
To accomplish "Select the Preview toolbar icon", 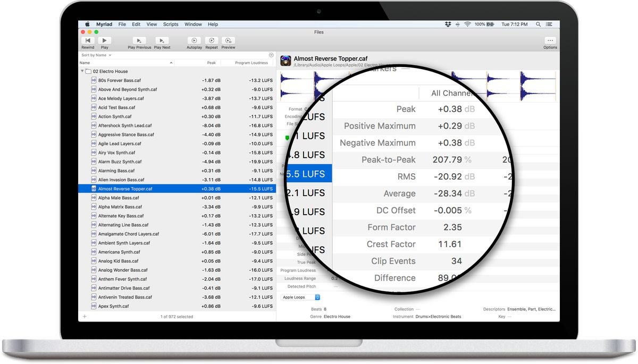I will (x=228, y=41).
